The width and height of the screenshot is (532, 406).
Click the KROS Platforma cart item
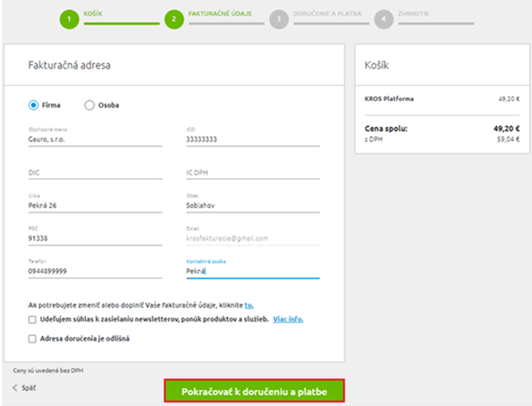389,99
